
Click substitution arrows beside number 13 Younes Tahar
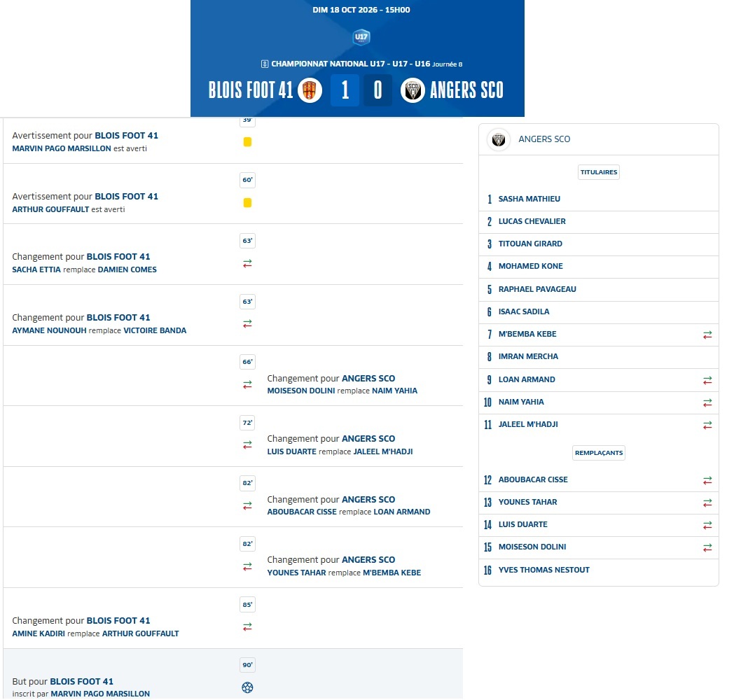707,503
